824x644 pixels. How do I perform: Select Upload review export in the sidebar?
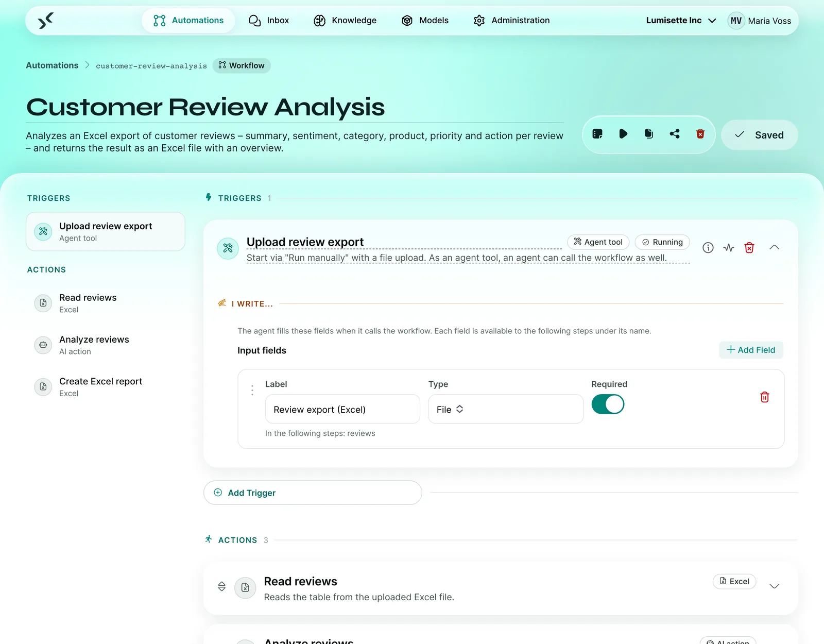click(106, 232)
